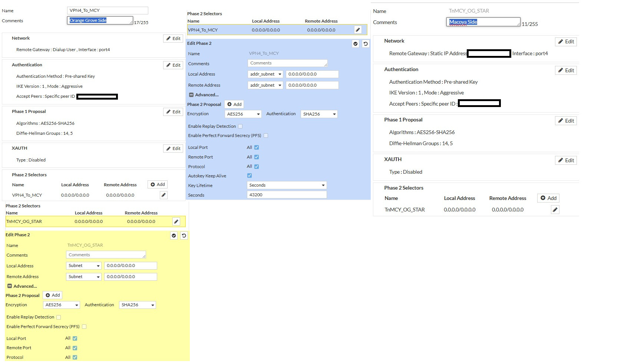Click pencil icon in yellow highlighted TnMCY_OG_STAR row
The width and height of the screenshot is (631, 364).
click(176, 221)
